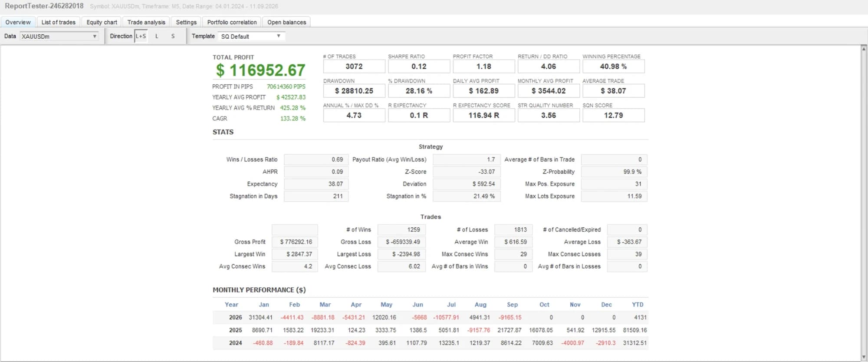
Task: Select the L long-only direction
Action: [157, 36]
